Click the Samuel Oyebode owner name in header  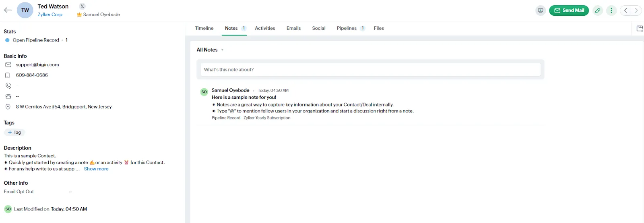[x=101, y=15]
